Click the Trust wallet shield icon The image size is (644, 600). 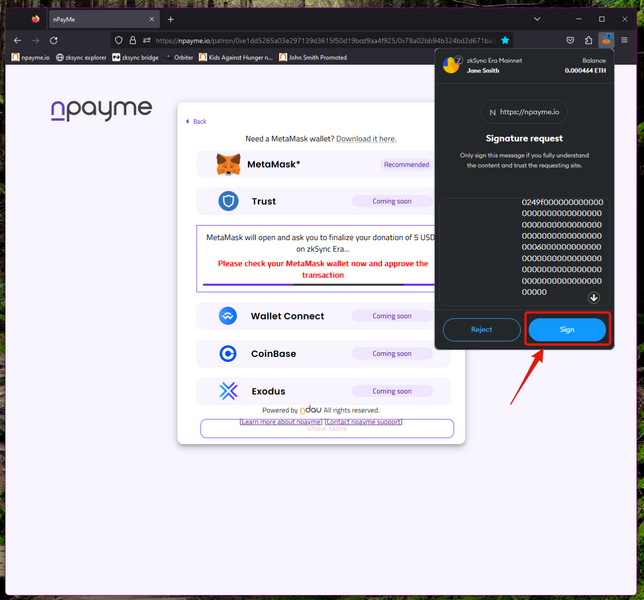pos(228,201)
